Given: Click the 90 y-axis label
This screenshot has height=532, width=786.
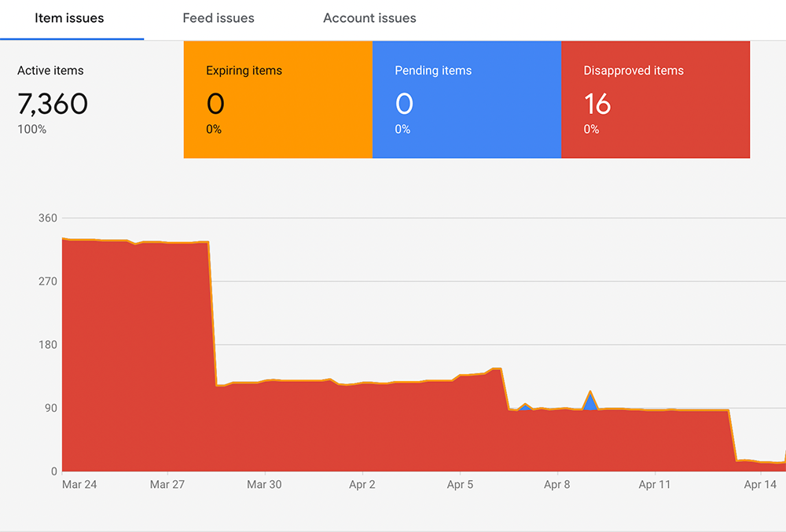Looking at the screenshot, I should point(50,409).
